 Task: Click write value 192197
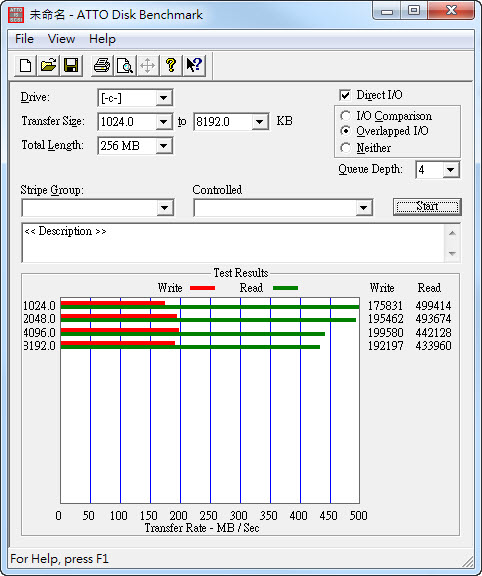[385, 346]
